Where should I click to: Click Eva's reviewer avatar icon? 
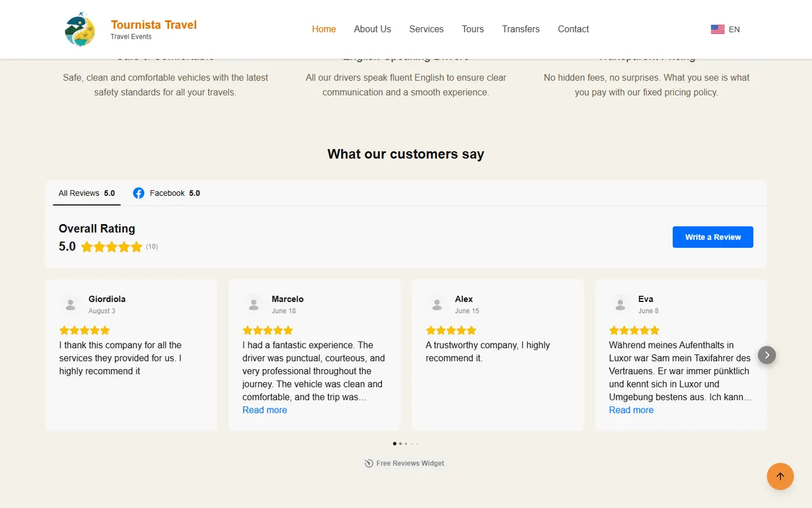620,304
